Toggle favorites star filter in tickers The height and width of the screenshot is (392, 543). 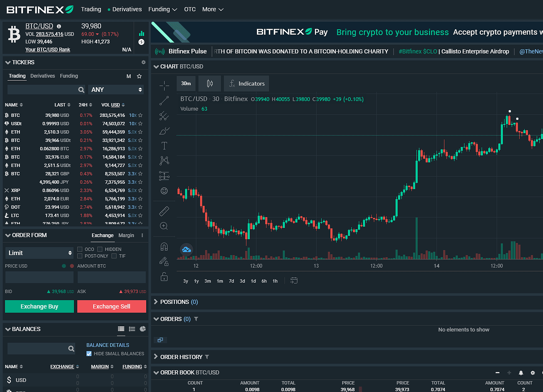(139, 76)
